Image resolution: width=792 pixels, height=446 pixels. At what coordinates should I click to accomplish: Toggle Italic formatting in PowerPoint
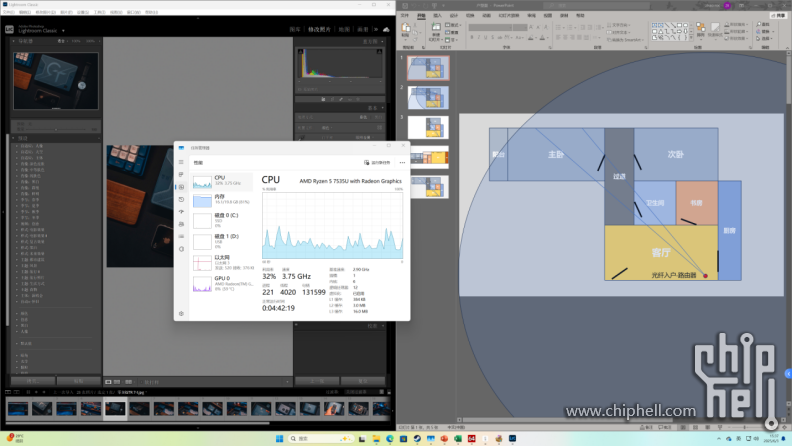pos(478,37)
